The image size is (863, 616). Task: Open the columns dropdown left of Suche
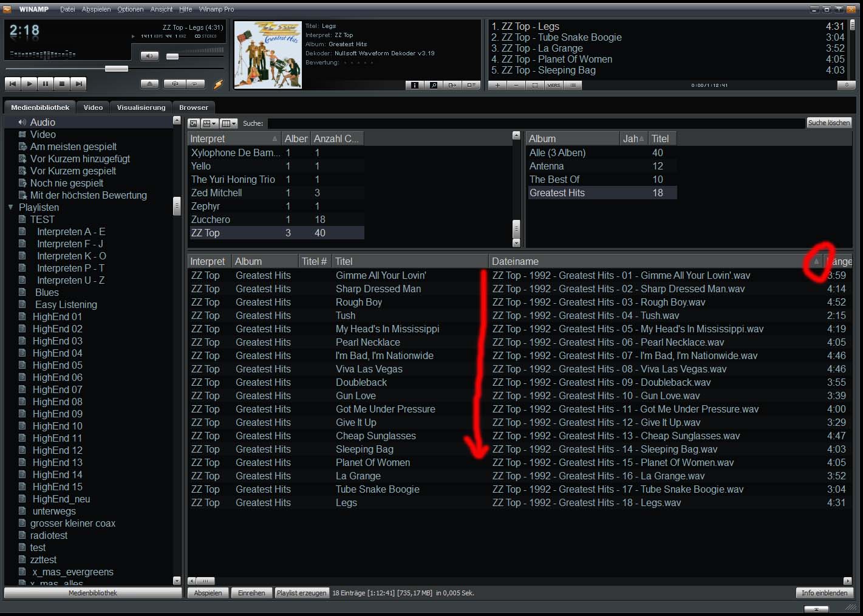tap(229, 123)
